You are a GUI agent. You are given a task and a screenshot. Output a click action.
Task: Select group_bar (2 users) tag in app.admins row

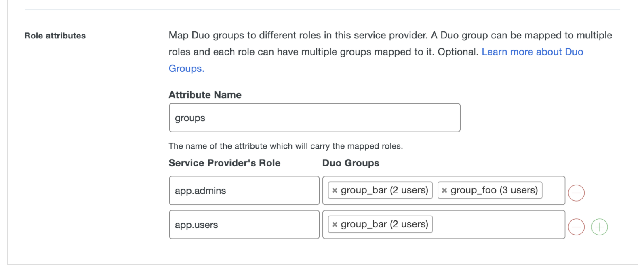(384, 190)
